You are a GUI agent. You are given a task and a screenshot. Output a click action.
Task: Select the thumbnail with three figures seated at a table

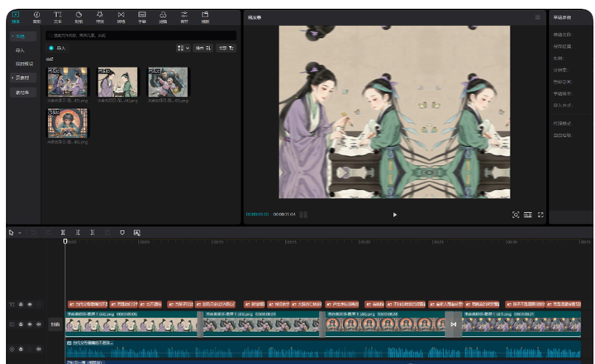click(x=67, y=82)
